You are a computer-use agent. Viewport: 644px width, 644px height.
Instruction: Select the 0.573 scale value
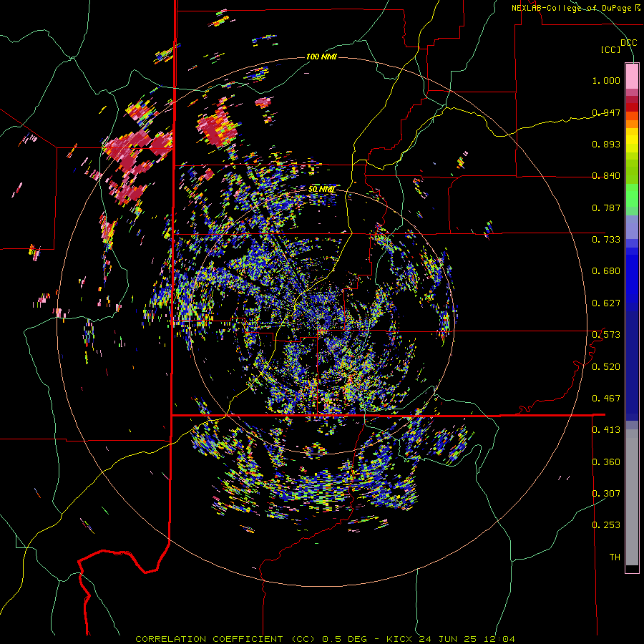pyautogui.click(x=606, y=335)
